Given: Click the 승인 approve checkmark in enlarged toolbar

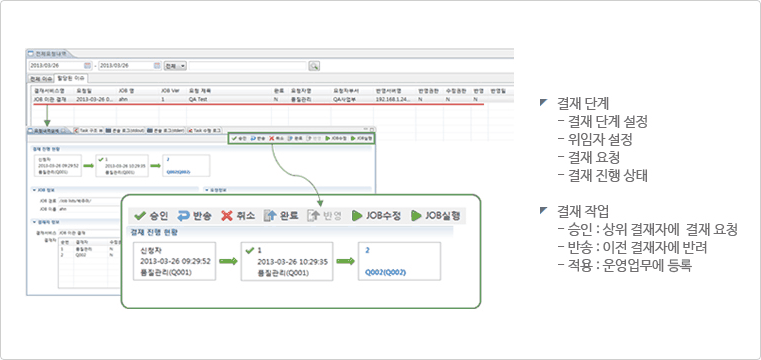Looking at the screenshot, I should 140,215.
